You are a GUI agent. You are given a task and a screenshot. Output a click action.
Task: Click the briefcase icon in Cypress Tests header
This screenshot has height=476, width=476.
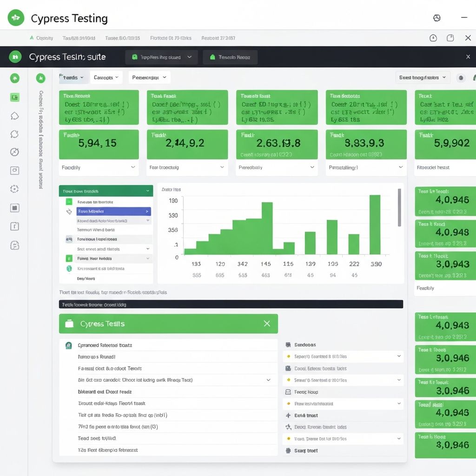pos(69,324)
